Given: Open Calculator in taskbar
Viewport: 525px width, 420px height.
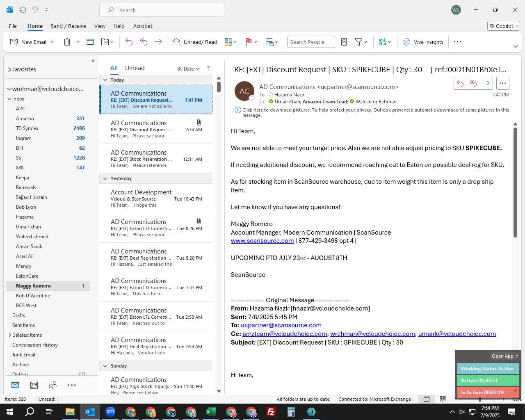Looking at the screenshot, I should [x=291, y=412].
